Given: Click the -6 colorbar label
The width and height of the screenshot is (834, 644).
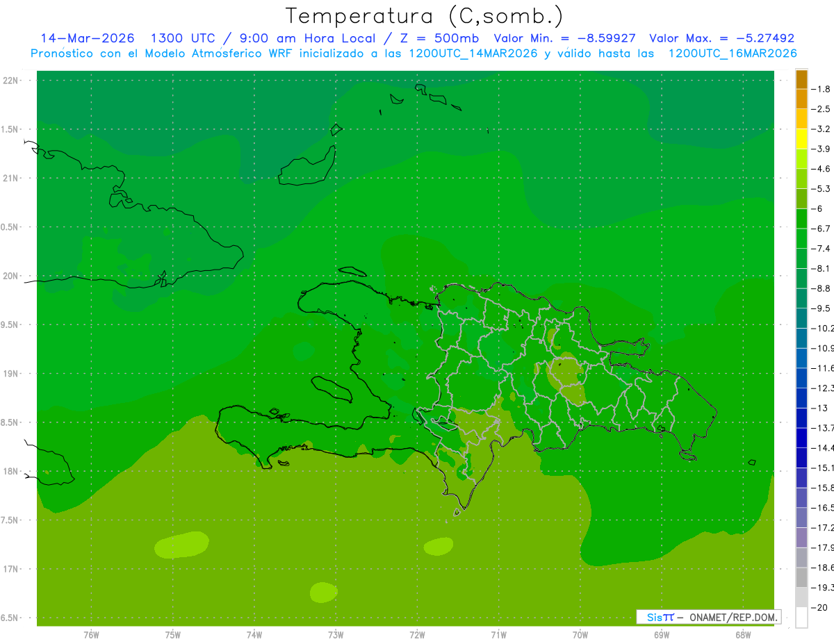Looking at the screenshot, I should click(x=819, y=208).
